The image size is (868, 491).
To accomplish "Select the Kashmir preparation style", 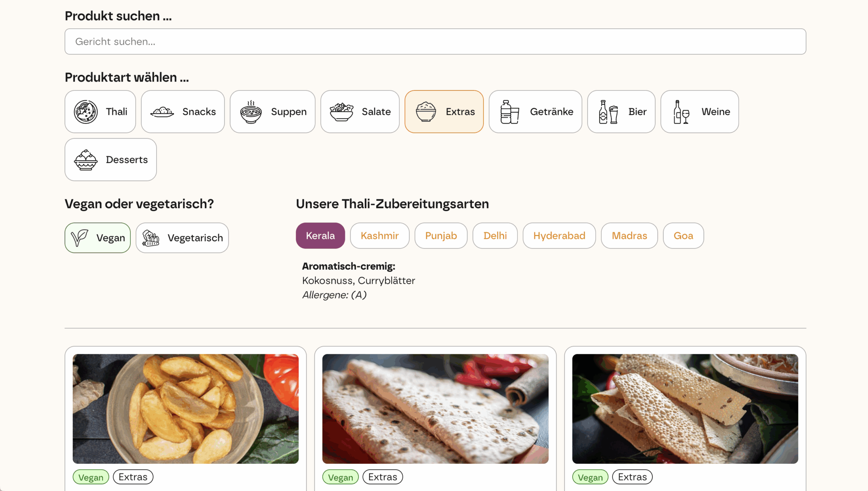I will tap(380, 235).
